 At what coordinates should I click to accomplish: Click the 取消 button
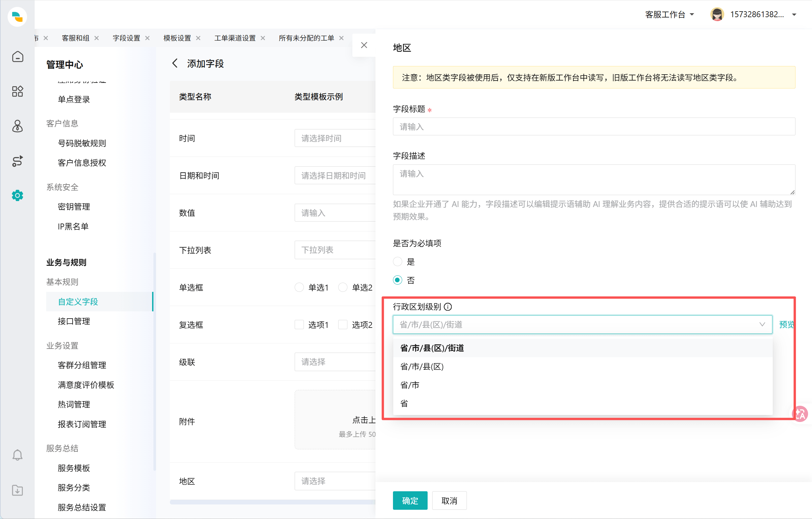[449, 501]
